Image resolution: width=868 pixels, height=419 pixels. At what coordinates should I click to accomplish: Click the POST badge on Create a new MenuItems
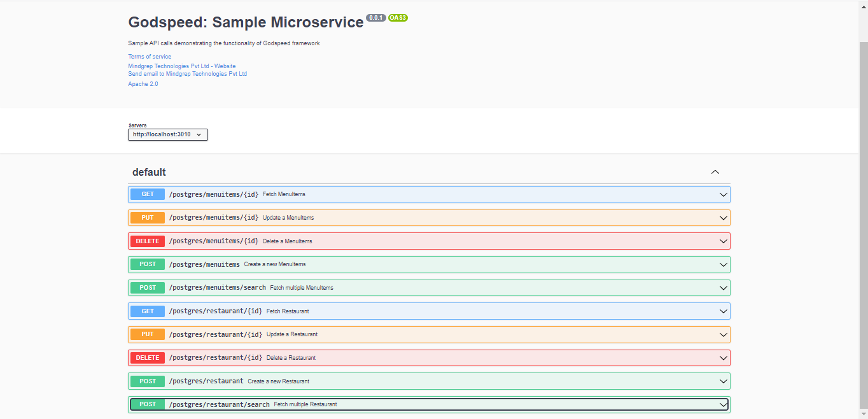tap(147, 264)
